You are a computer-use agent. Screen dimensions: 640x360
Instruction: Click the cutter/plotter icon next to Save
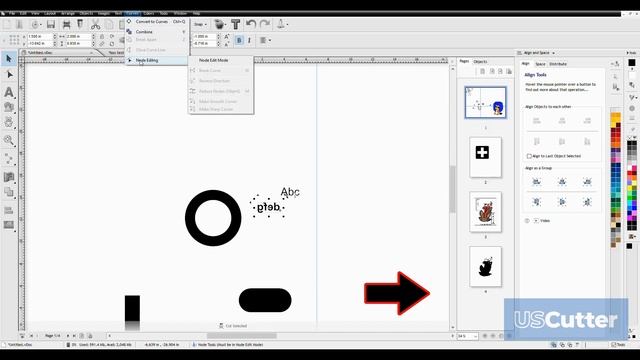click(66, 24)
